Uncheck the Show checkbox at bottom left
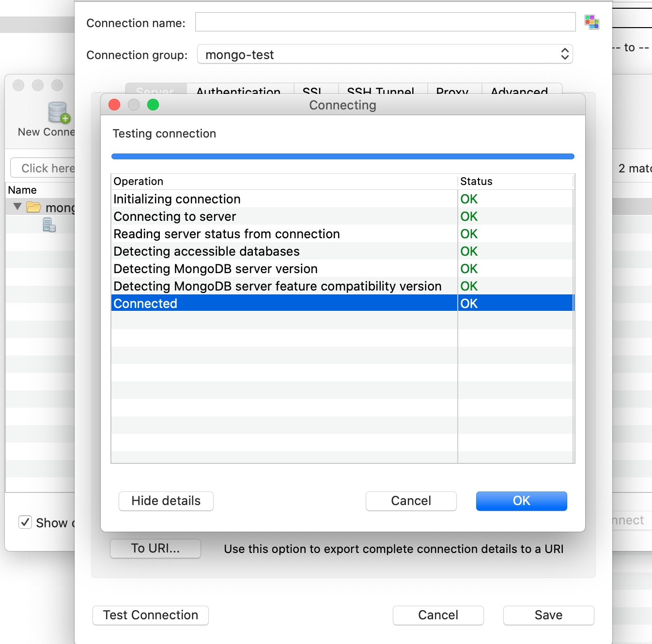Image resolution: width=652 pixels, height=644 pixels. pyautogui.click(x=25, y=522)
